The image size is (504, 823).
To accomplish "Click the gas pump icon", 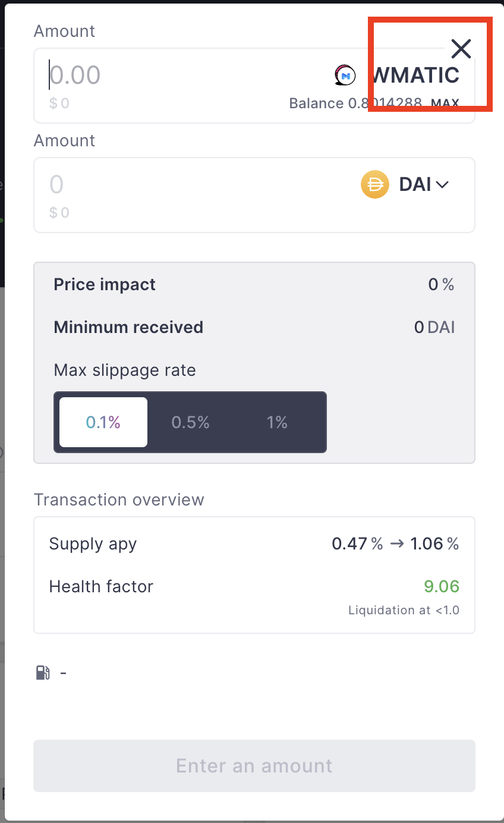I will coord(42,673).
